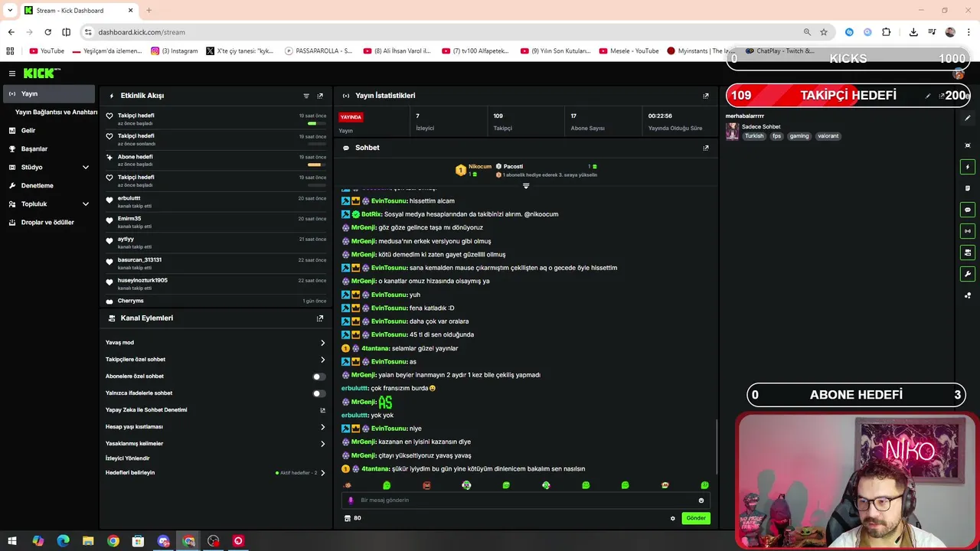
Task: Open the emoji picker in message box
Action: (701, 500)
